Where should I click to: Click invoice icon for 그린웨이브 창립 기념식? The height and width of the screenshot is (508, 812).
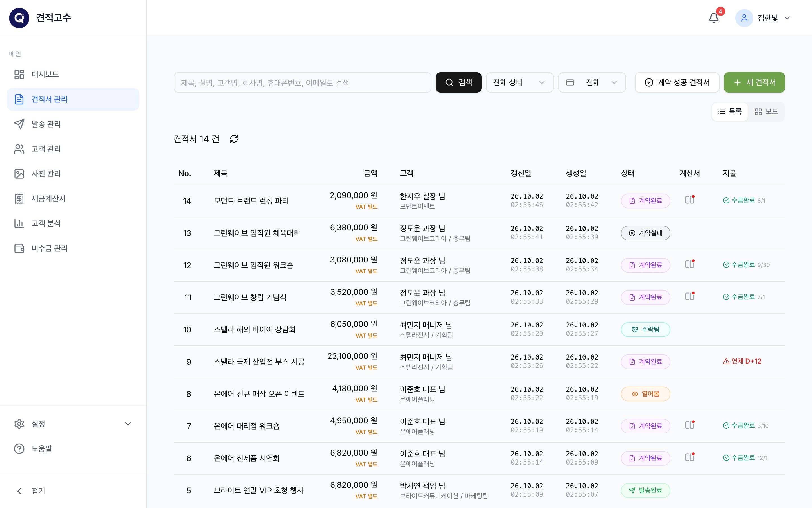pyautogui.click(x=690, y=296)
